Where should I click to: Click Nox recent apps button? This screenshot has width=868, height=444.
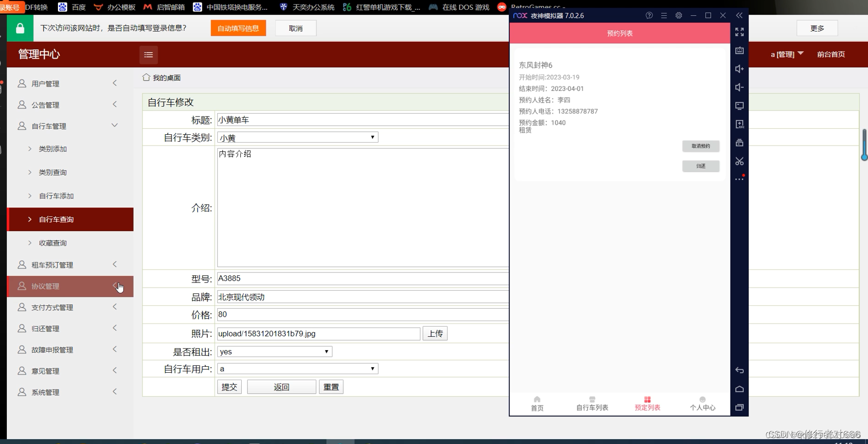(739, 407)
